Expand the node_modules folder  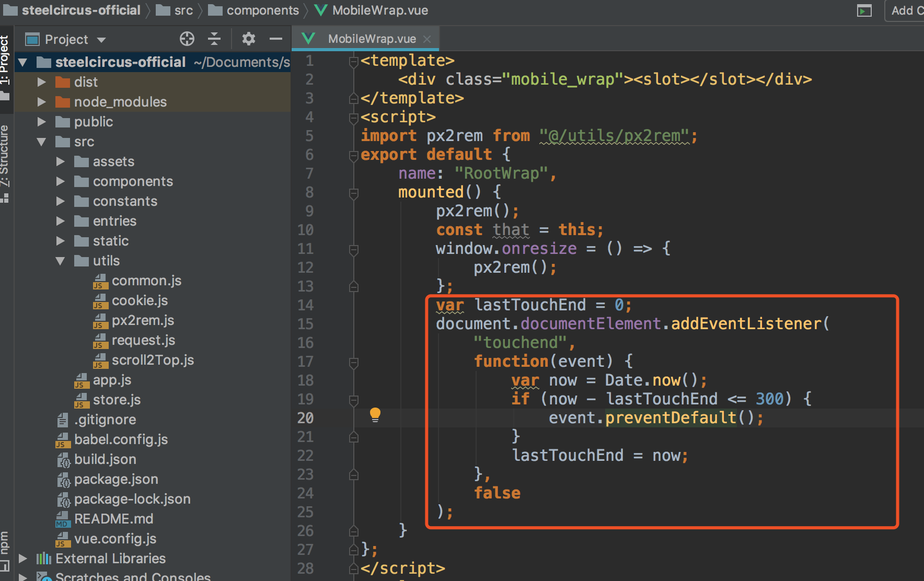click(42, 102)
